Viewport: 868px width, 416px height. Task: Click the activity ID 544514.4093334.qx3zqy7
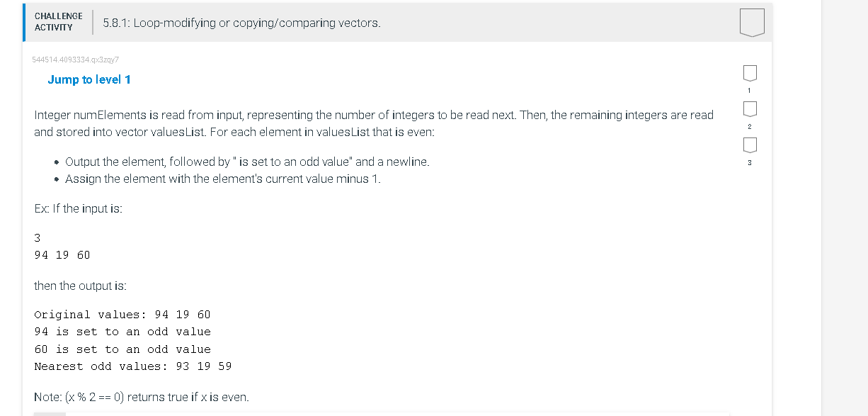coord(76,59)
